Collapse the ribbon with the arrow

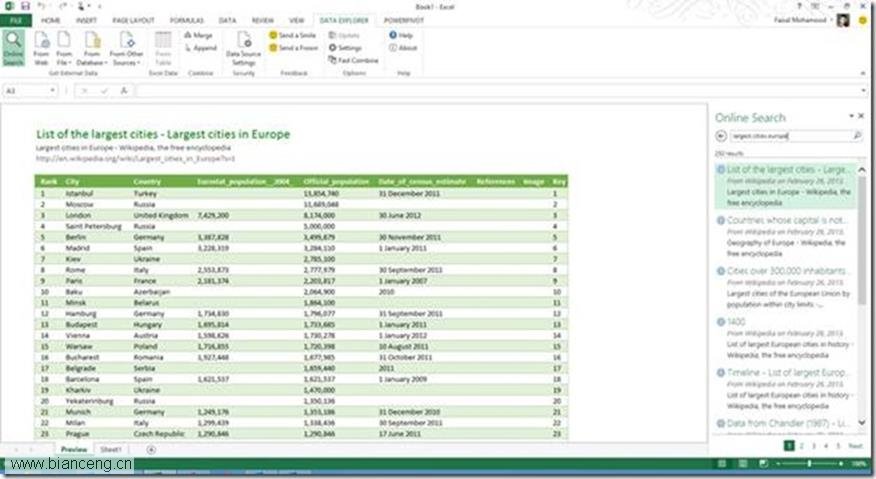click(863, 73)
